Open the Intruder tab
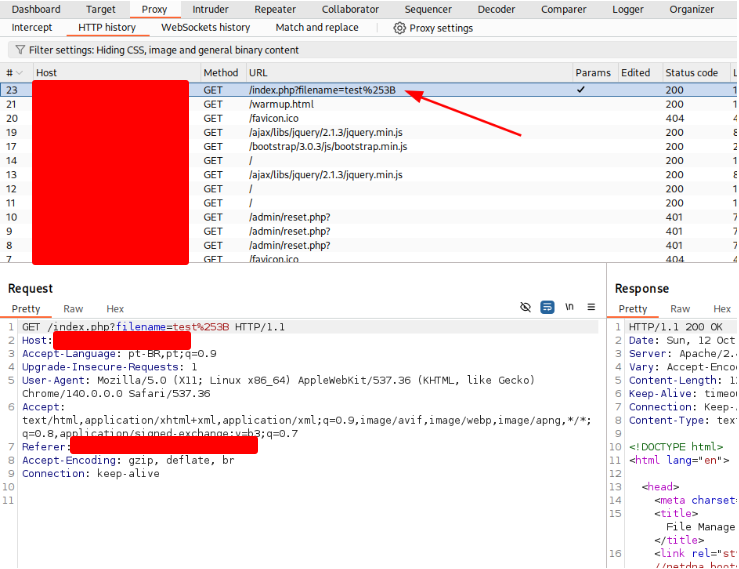Screen dimensions: 739x569 pos(210,9)
